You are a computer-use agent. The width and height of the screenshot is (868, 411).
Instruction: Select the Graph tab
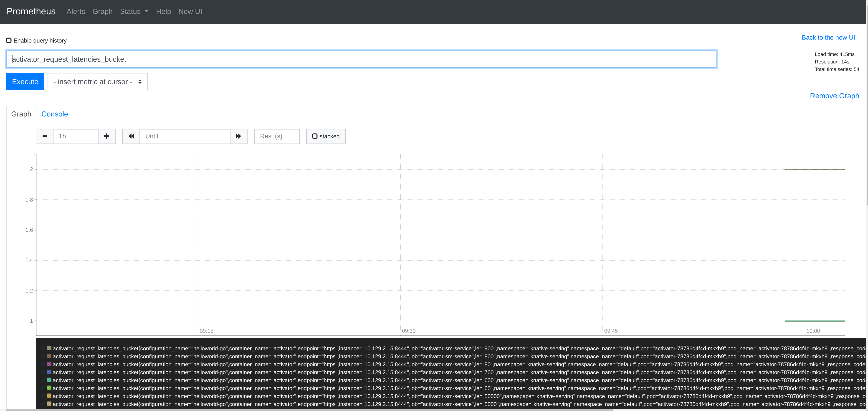[21, 114]
